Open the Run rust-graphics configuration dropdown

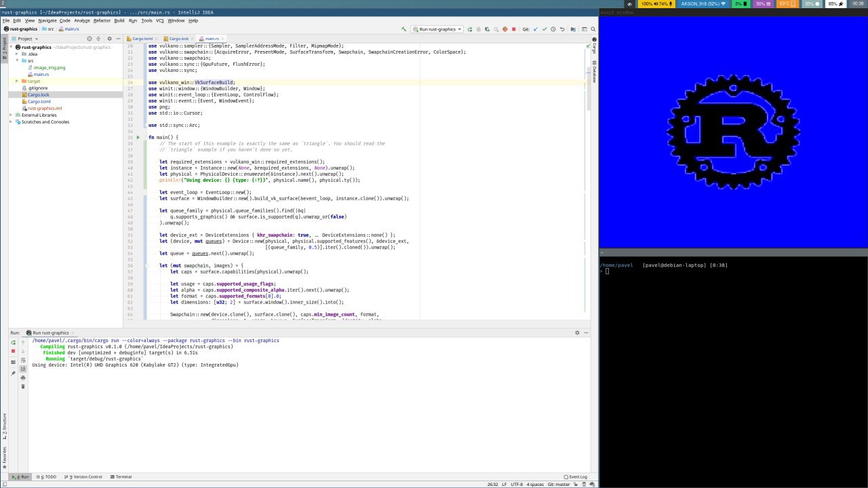click(x=437, y=29)
